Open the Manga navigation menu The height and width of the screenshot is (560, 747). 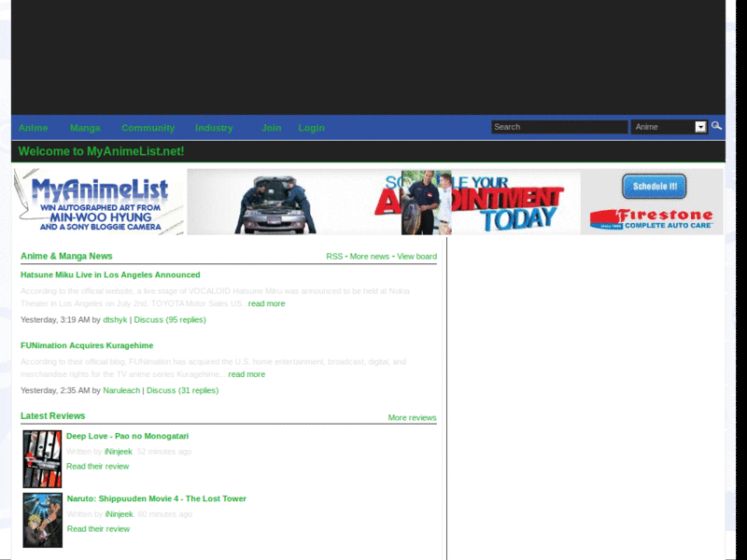pos(85,128)
